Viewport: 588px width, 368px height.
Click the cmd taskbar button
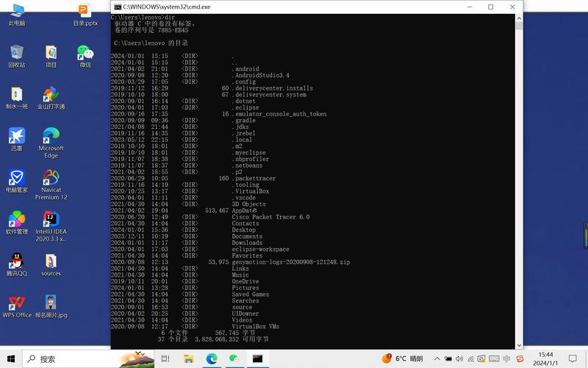[x=257, y=359]
